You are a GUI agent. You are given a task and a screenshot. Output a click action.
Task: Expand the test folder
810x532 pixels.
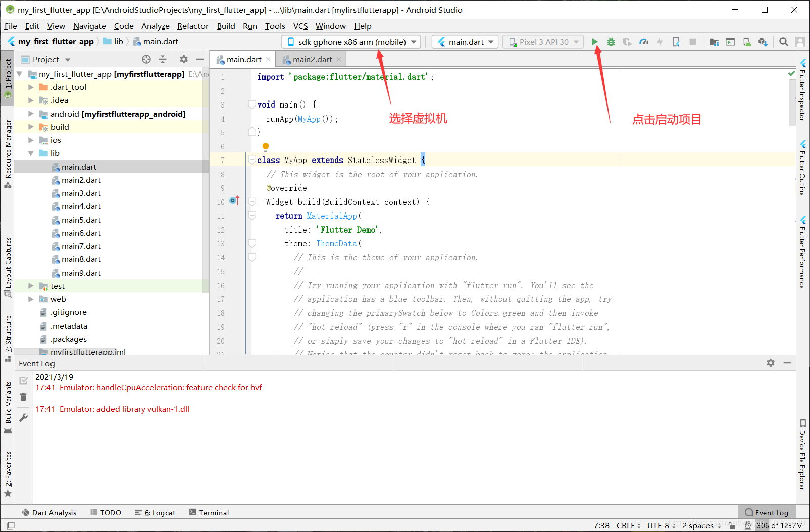coord(31,286)
